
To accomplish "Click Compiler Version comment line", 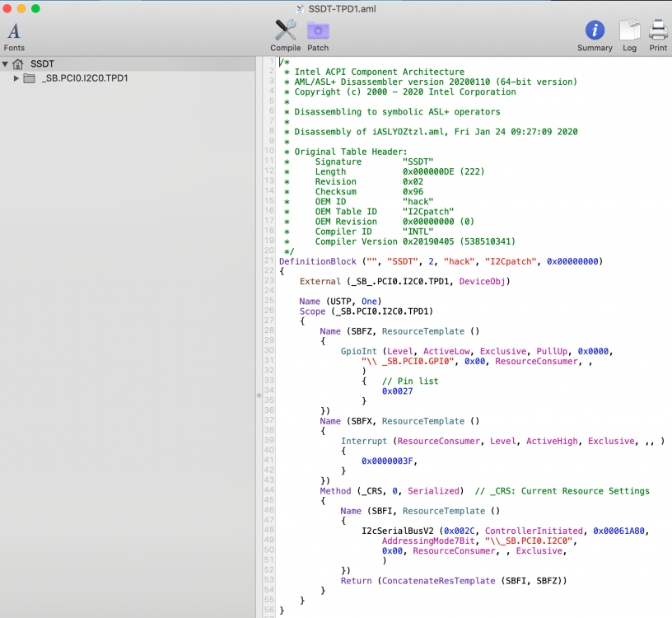I will click(399, 241).
